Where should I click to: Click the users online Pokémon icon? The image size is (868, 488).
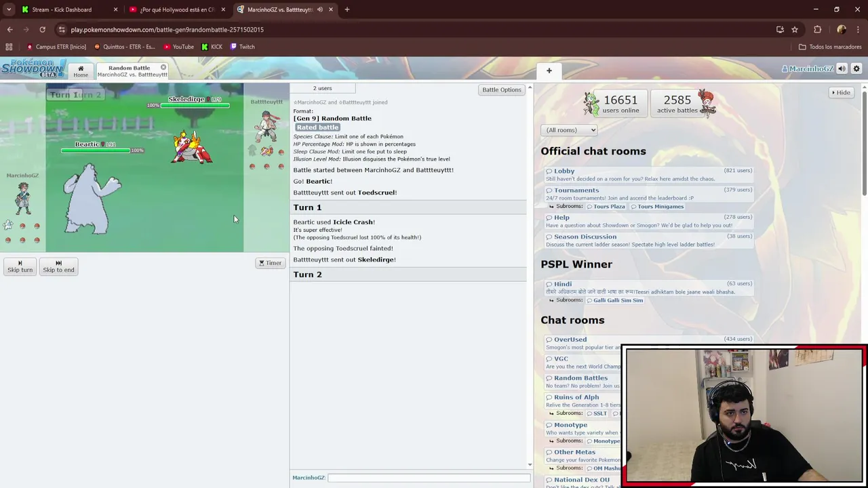click(x=591, y=104)
